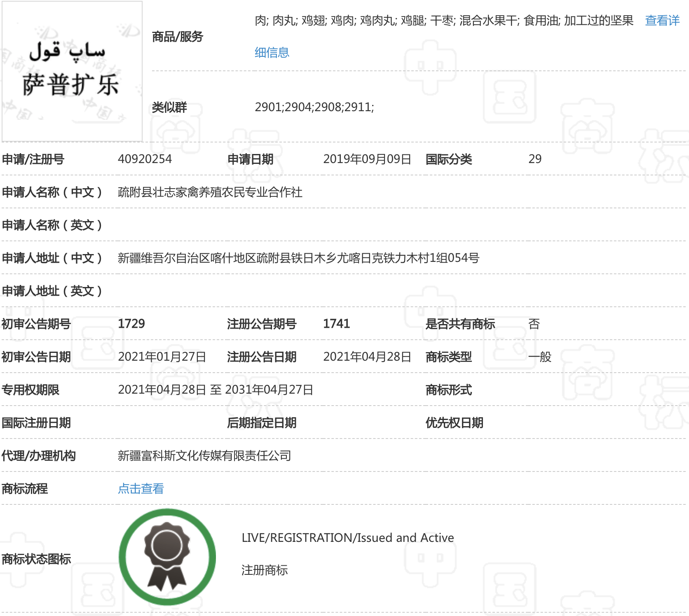Click the 点击查看 trademark process link
This screenshot has width=689, height=616.
point(141,489)
